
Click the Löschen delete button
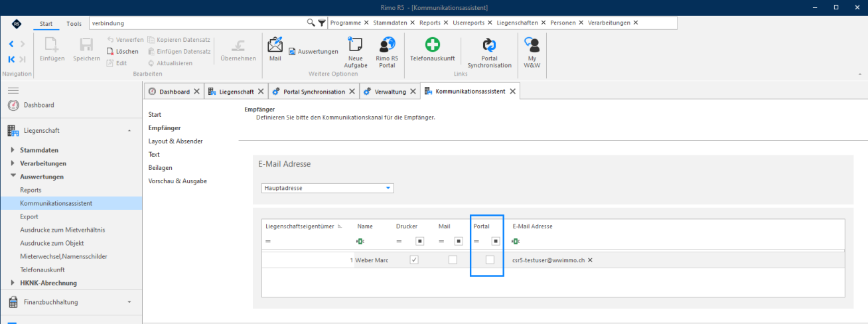[x=123, y=51]
